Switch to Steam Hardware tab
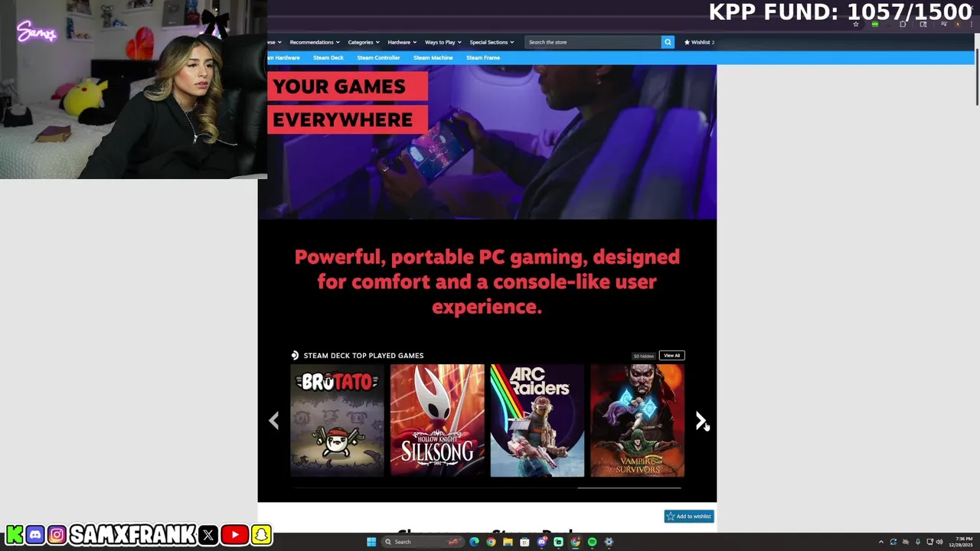 coord(284,57)
